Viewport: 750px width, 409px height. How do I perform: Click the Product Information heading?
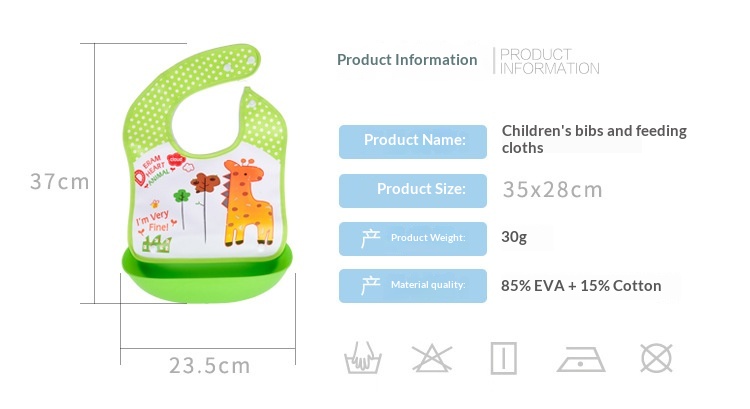click(x=407, y=60)
